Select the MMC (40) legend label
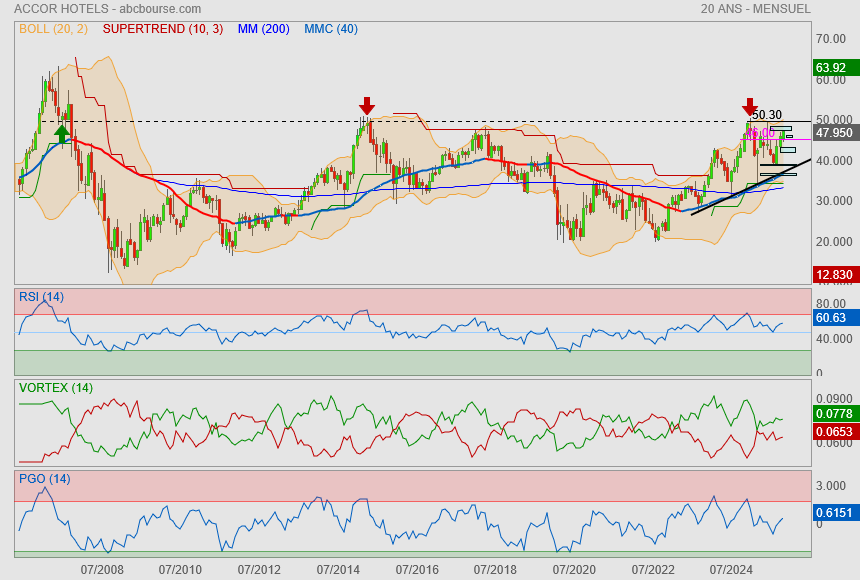Viewport: 860px width, 580px height. point(330,29)
